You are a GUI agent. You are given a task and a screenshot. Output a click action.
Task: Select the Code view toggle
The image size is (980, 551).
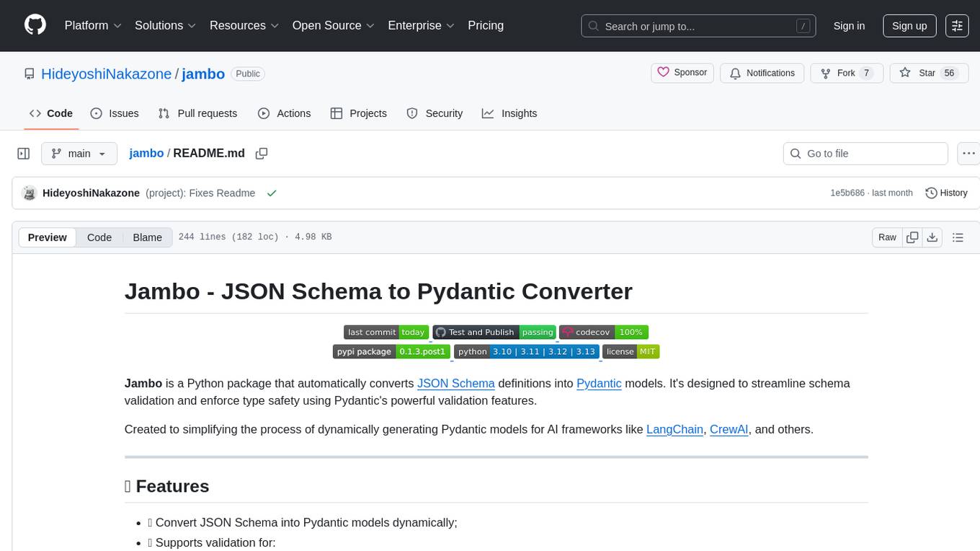99,237
